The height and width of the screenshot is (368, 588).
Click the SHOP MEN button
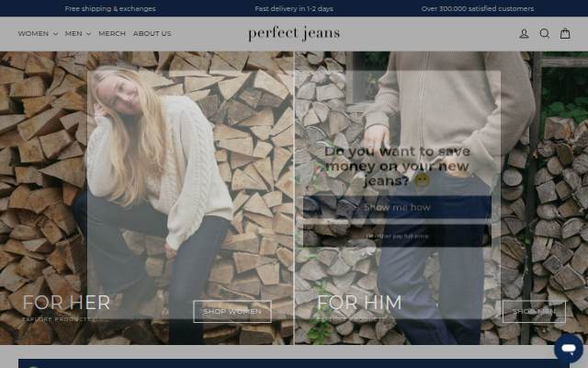(534, 311)
